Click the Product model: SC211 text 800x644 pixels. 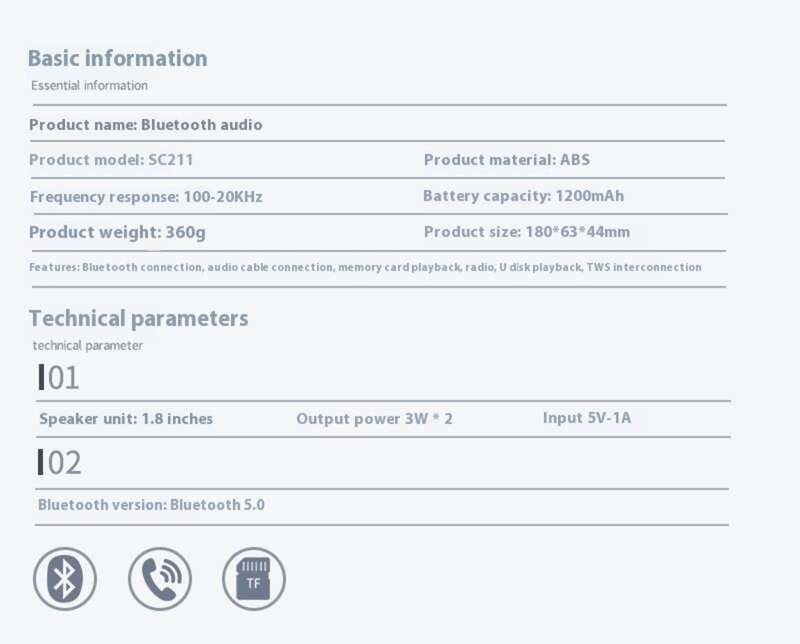(x=111, y=160)
